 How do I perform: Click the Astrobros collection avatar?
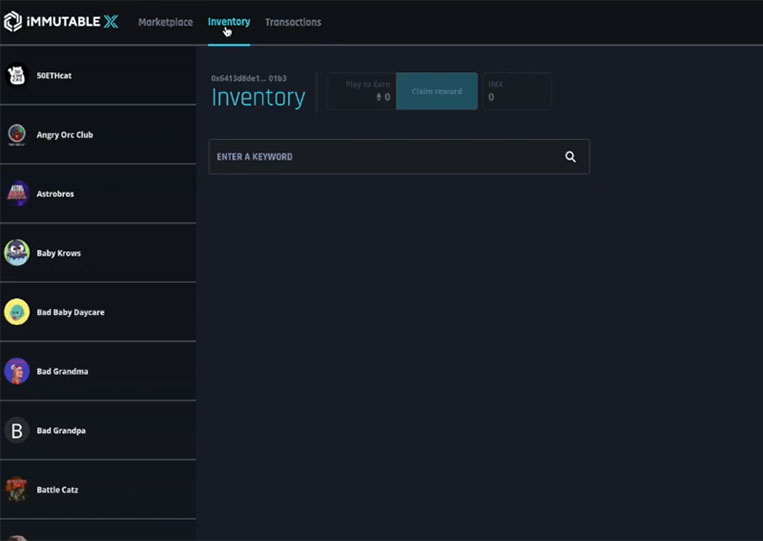(x=17, y=194)
